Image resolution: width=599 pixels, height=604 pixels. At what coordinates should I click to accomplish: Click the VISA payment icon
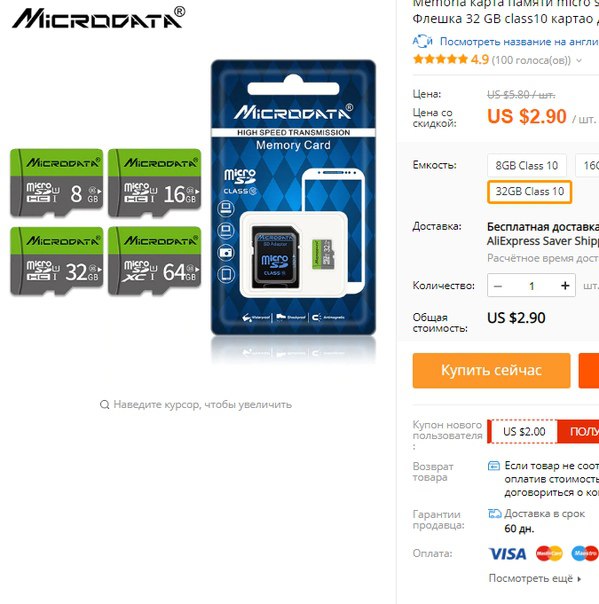click(x=508, y=554)
